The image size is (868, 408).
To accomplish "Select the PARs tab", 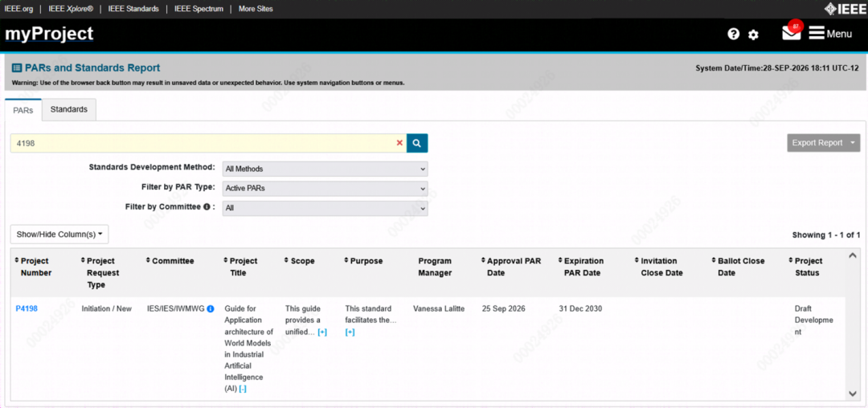I will (x=23, y=110).
